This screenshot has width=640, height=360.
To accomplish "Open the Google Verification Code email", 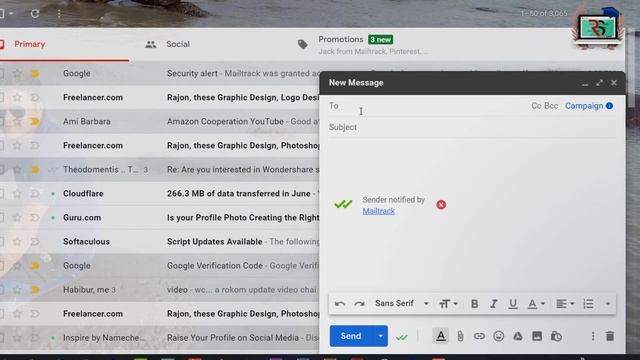I will pyautogui.click(x=160, y=266).
